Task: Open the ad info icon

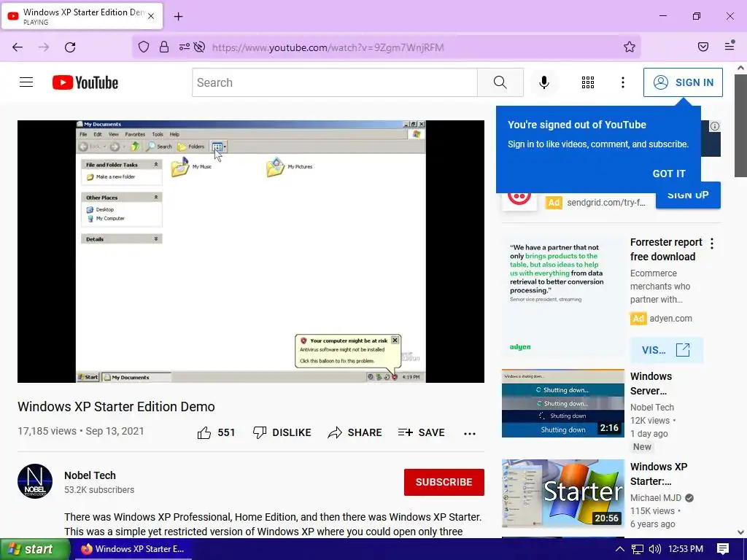Action: pos(715,126)
